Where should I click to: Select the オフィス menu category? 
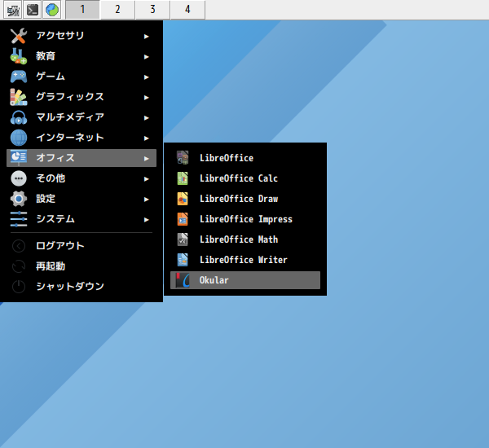(81, 158)
